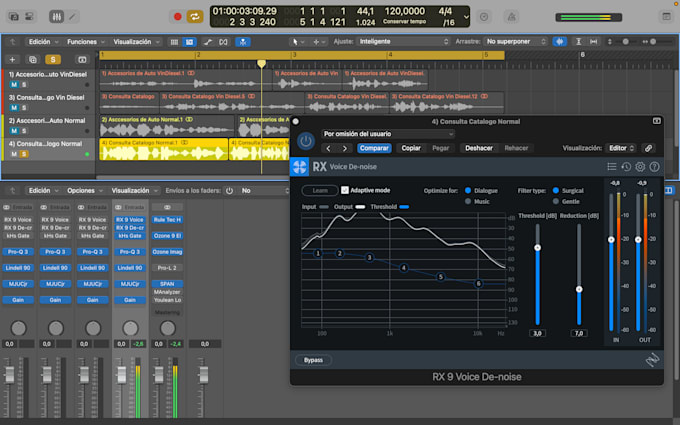The width and height of the screenshot is (680, 425).
Task: Click the Bypass button in RX
Action: tap(313, 360)
